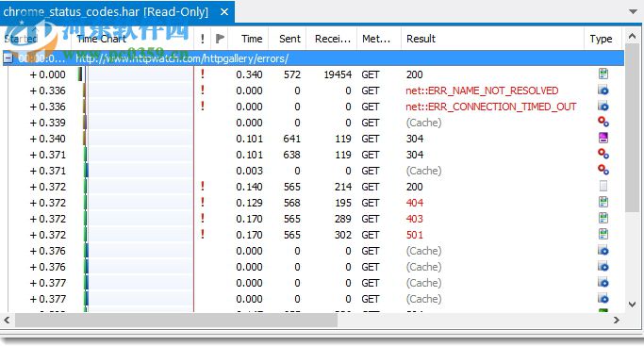Click the vertical scrollbar up arrow

tap(633, 37)
